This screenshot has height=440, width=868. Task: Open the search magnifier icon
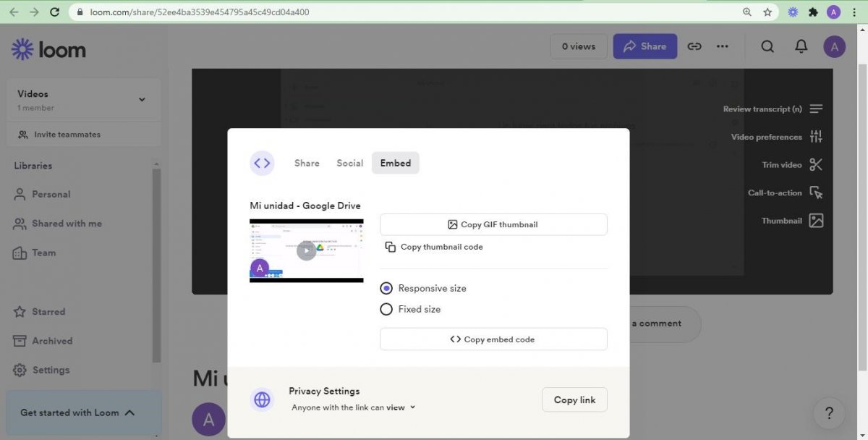click(x=767, y=46)
